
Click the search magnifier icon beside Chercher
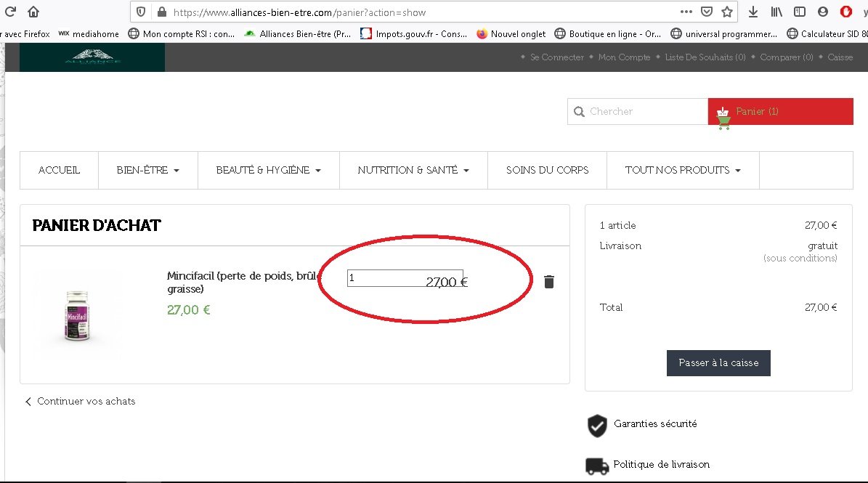pyautogui.click(x=579, y=112)
